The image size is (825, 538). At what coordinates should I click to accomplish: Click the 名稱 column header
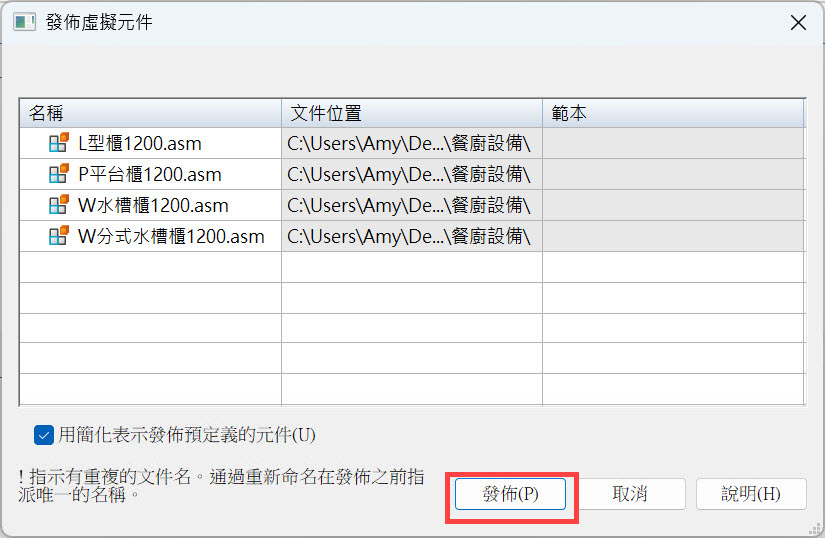tap(150, 113)
